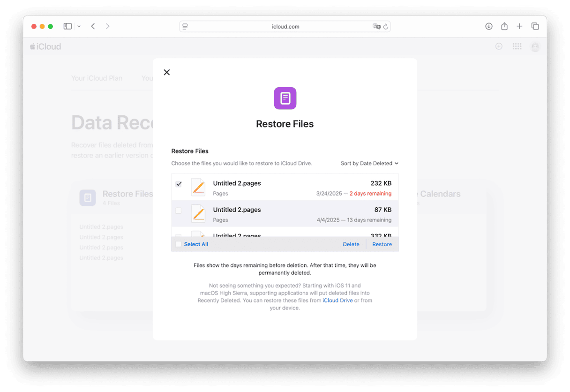This screenshot has width=570, height=392.
Task: Click the '87 KB' file size
Action: 383,210
